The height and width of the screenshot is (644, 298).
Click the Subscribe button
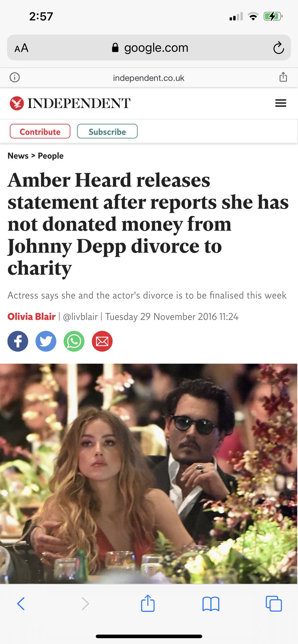[107, 131]
